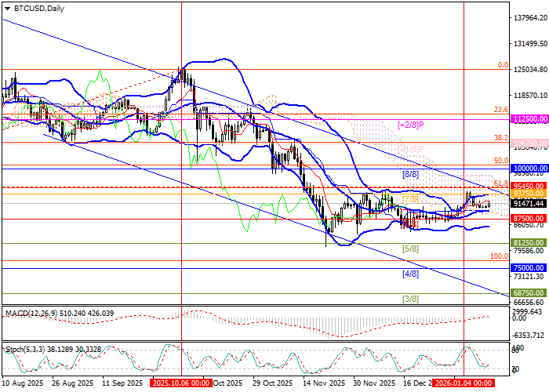Click the 81250.00 green price label
This screenshot has height=392, width=549.
coord(528,243)
